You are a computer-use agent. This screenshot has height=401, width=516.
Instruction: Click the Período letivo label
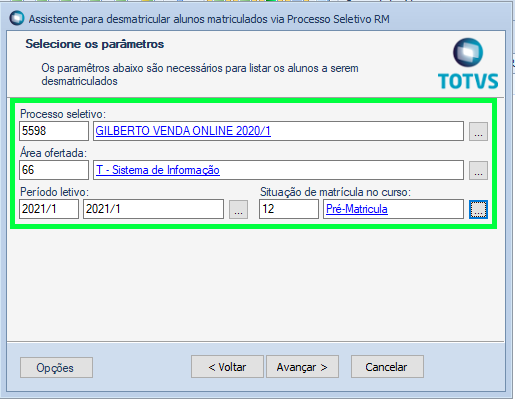(54, 192)
